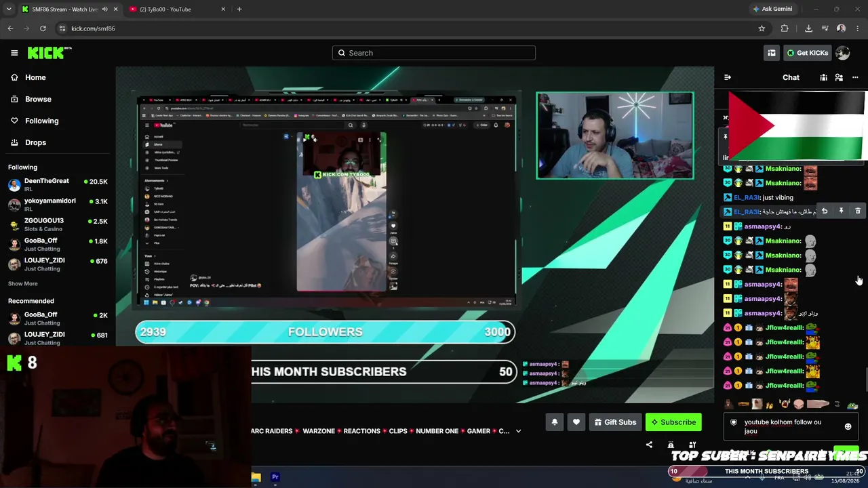Open the chat leaderboard icon
Viewport: 868px width, 488px height.
pos(823,78)
